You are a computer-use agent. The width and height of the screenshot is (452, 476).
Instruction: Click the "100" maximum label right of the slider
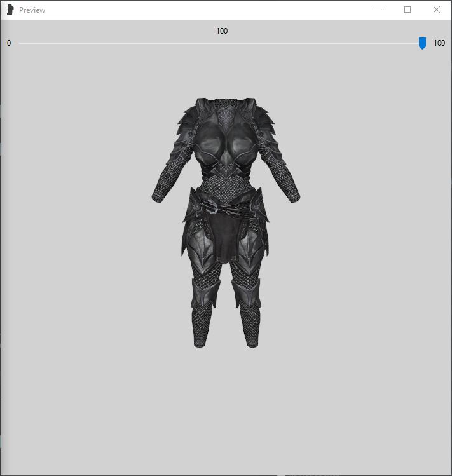439,43
